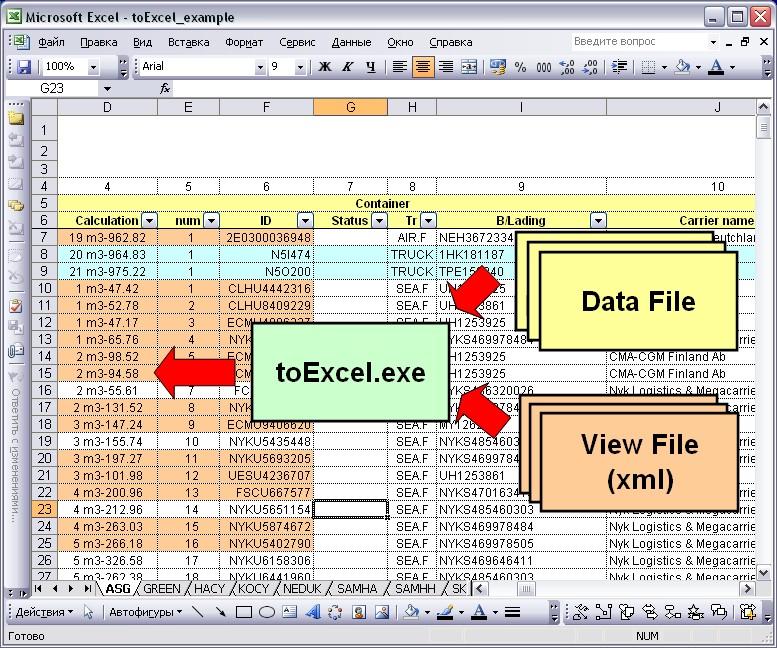Click the Line Color brush in drawing toolbar

click(x=445, y=612)
